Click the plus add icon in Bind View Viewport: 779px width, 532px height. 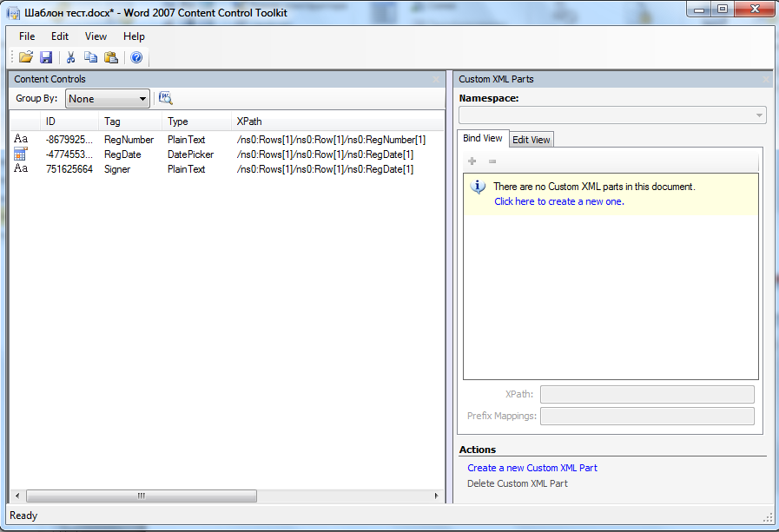point(472,161)
